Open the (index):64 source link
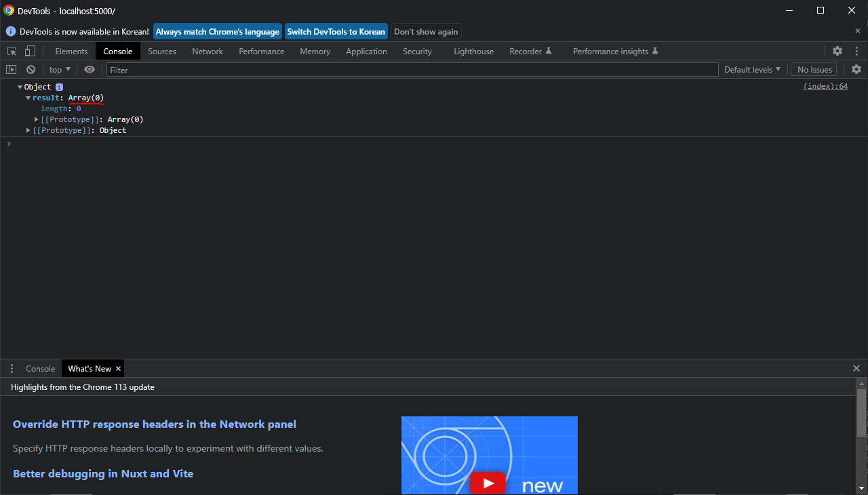Screen dimensions: 868x495 825,87
